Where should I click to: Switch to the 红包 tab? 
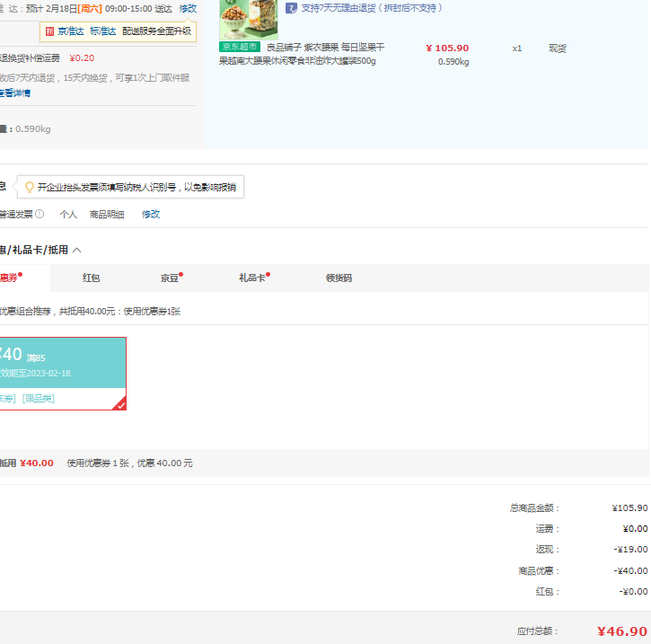pyautogui.click(x=91, y=278)
